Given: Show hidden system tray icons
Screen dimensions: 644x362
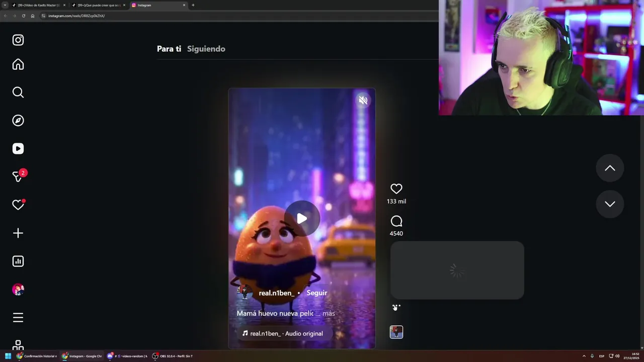Looking at the screenshot, I should click(584, 356).
